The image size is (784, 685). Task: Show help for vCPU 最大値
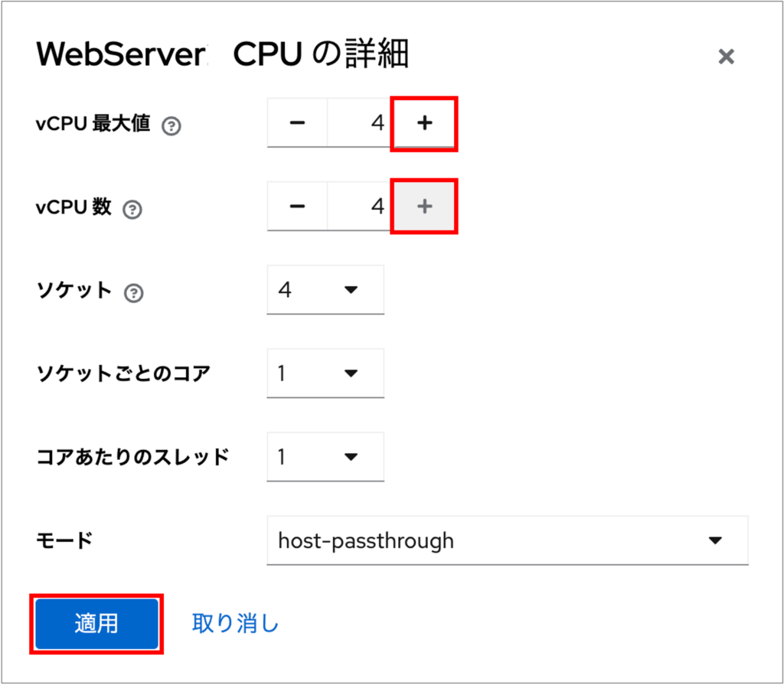pos(171,126)
